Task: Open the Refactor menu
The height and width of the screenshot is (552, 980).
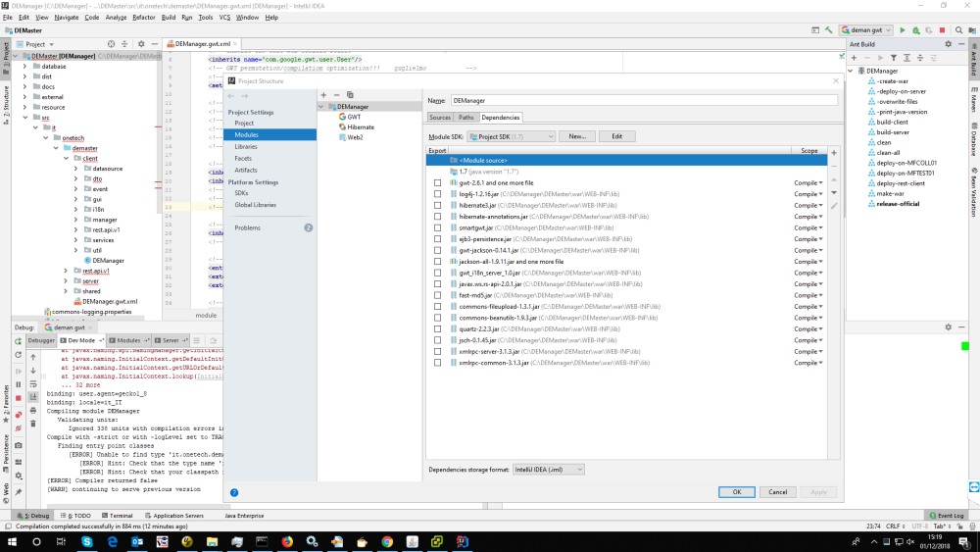Action: pyautogui.click(x=143, y=18)
